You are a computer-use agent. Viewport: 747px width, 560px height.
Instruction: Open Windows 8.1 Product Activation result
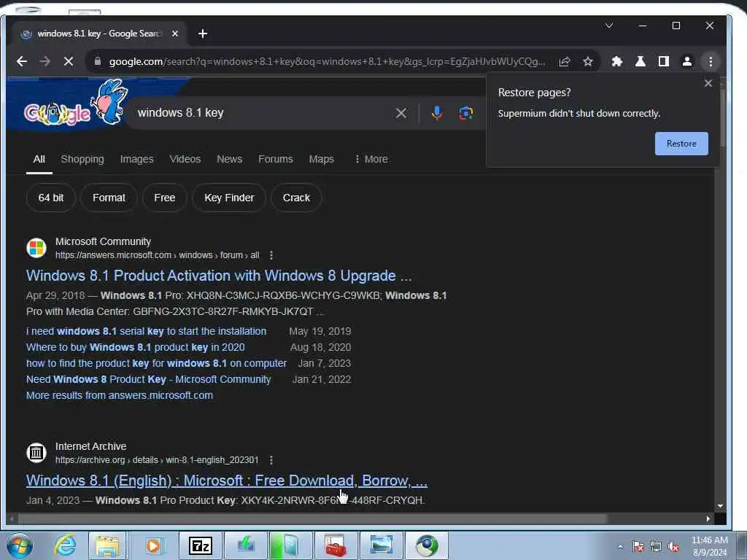(219, 276)
